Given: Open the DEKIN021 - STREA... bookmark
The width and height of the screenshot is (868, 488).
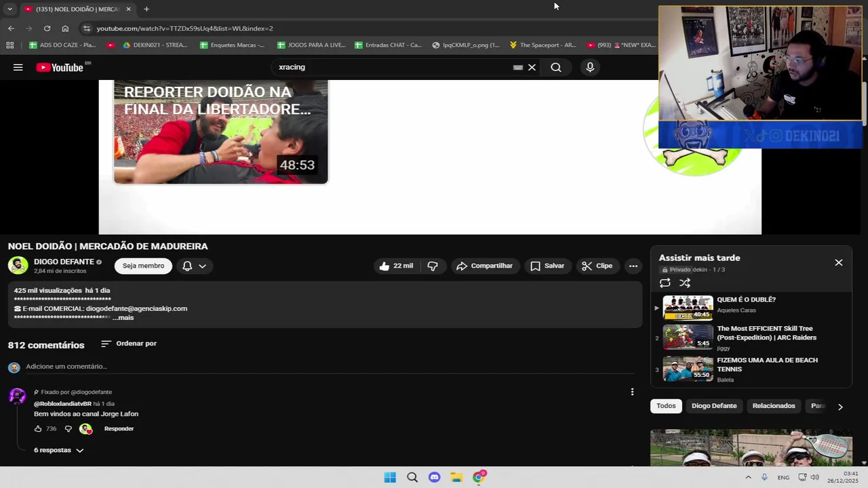Looking at the screenshot, I should [155, 45].
